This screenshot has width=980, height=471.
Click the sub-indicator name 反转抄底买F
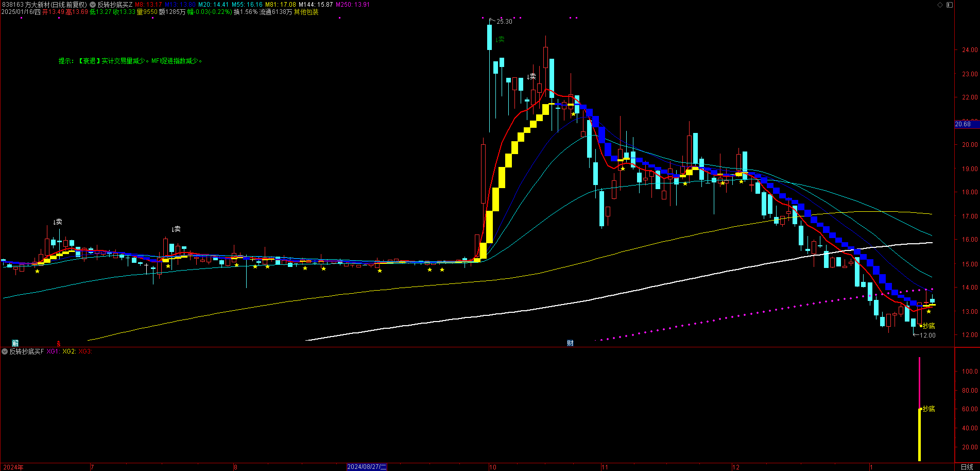[27, 351]
